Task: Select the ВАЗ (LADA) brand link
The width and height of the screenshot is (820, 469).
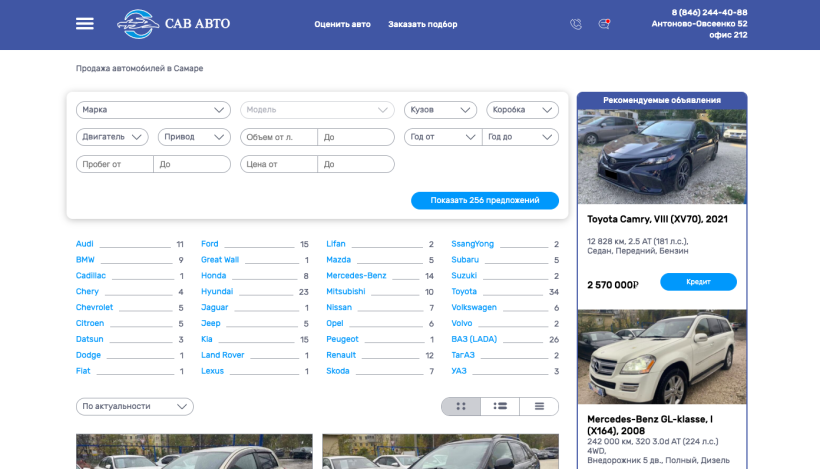Action: tap(474, 339)
